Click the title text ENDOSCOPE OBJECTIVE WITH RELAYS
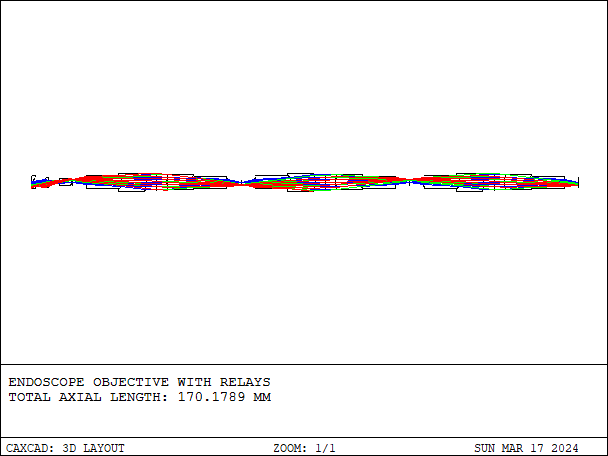 point(139,382)
